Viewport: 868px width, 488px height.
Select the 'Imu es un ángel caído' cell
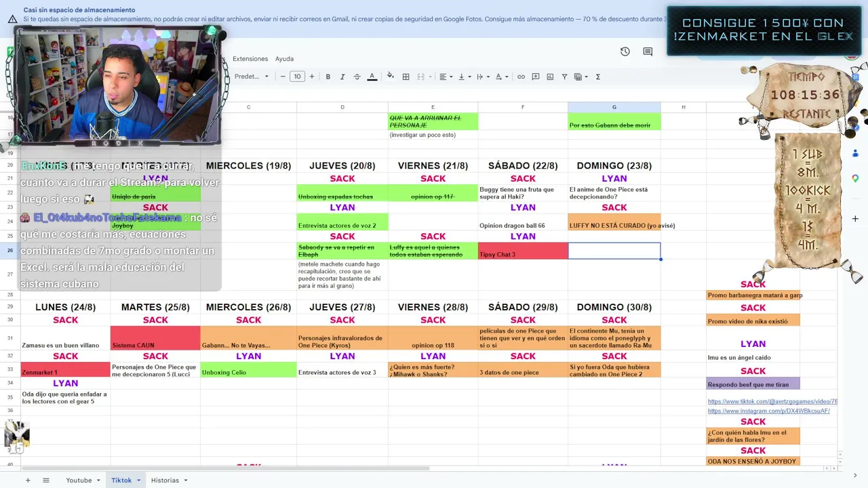point(753,357)
